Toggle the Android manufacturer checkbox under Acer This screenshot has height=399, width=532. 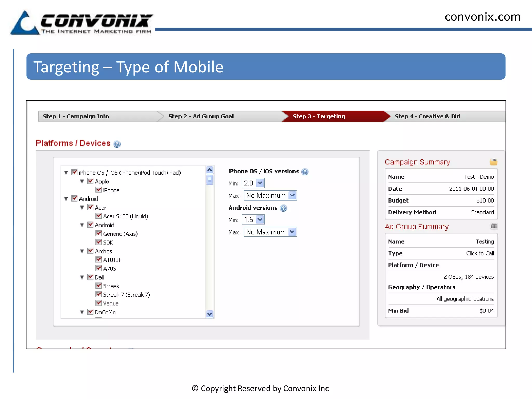pos(90,224)
